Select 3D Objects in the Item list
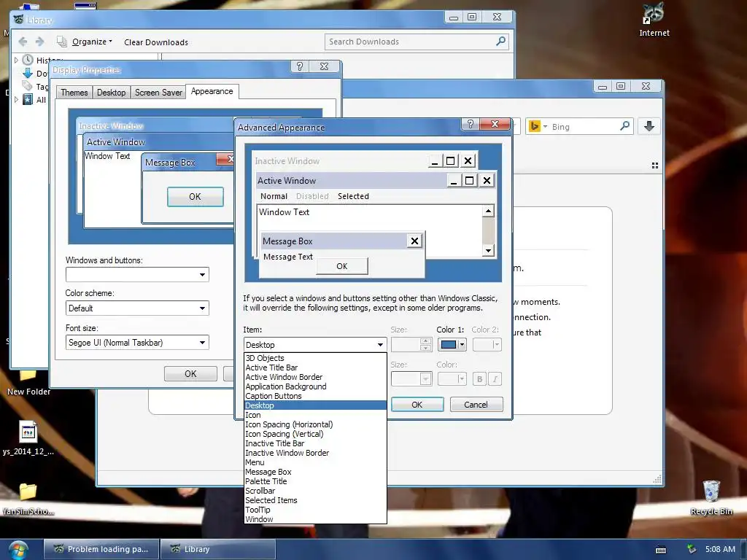 click(x=315, y=358)
